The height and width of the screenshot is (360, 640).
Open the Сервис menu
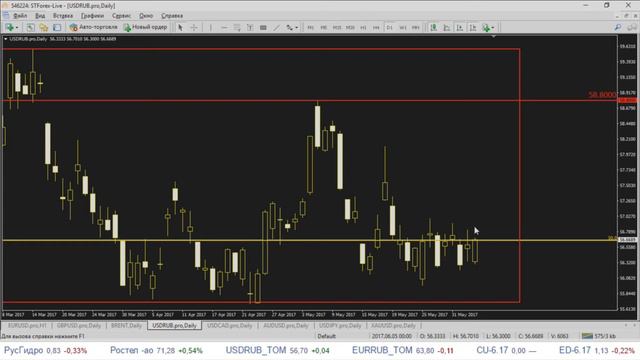pos(122,16)
